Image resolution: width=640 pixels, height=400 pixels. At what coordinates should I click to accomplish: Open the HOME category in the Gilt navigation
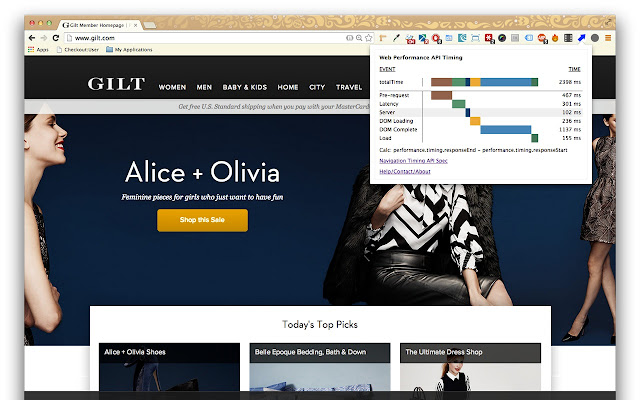(x=288, y=87)
